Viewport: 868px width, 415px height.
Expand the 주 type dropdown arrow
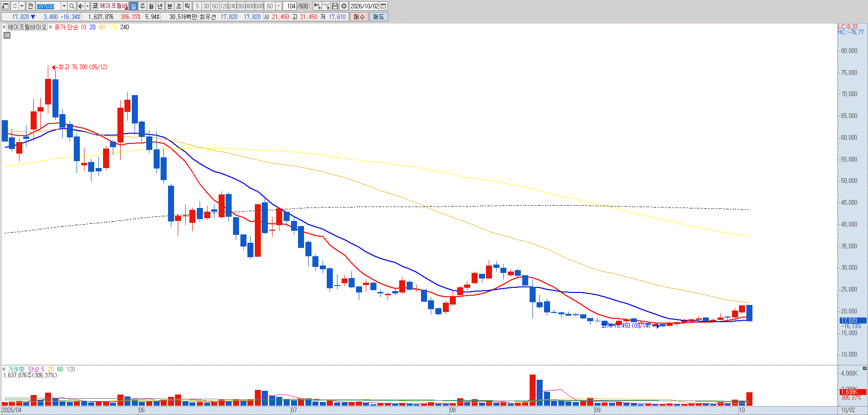[22, 6]
